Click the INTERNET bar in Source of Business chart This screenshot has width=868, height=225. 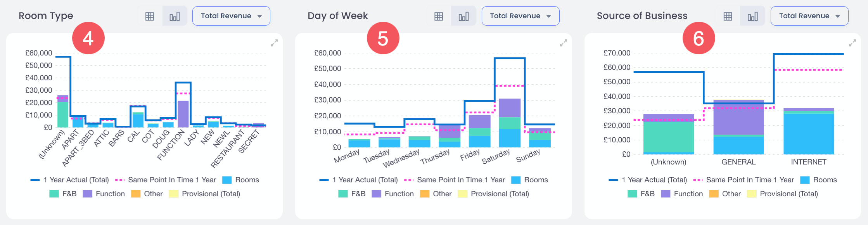click(808, 132)
